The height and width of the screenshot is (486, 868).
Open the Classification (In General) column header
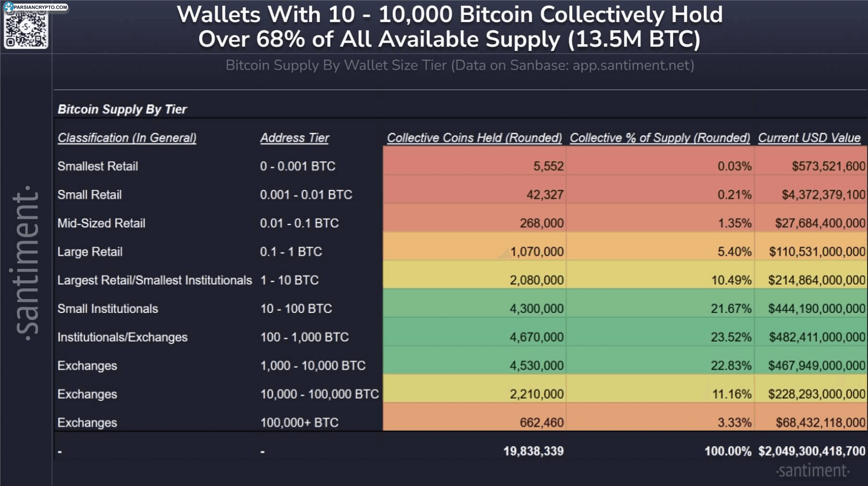[127, 138]
